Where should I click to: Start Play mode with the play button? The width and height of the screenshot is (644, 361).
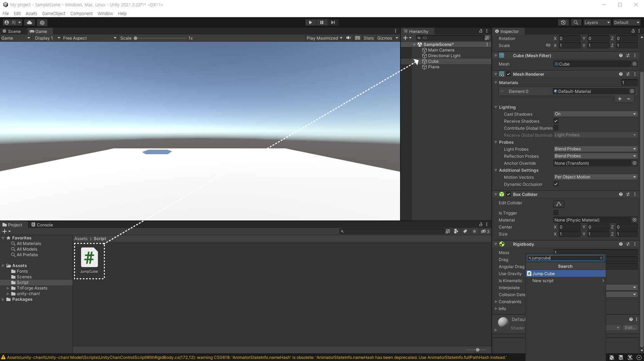310,22
